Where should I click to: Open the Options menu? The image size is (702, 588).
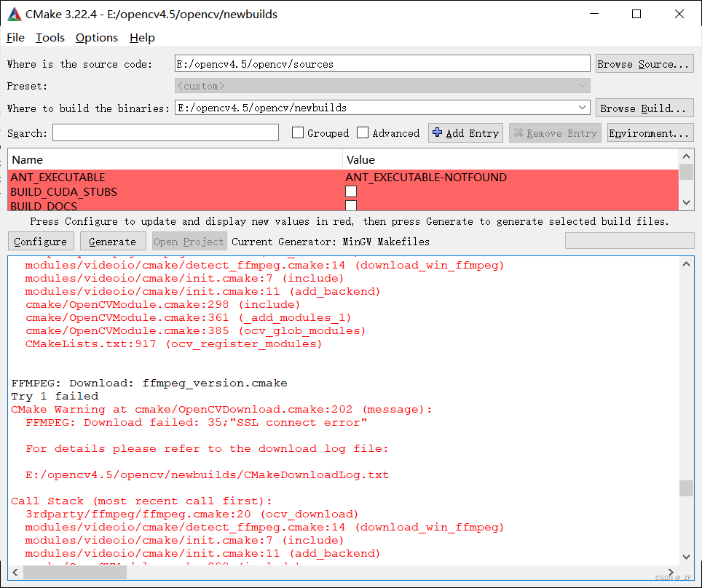95,37
